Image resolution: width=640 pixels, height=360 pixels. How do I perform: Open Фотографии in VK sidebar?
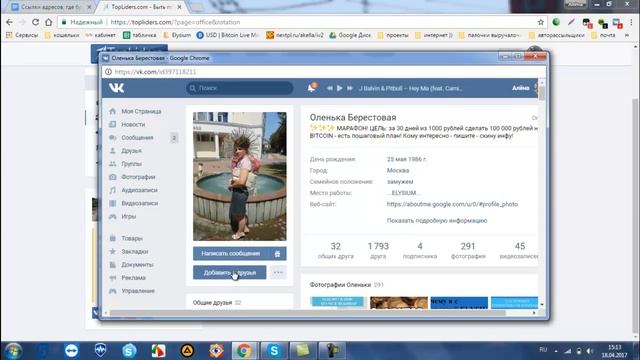(x=138, y=177)
